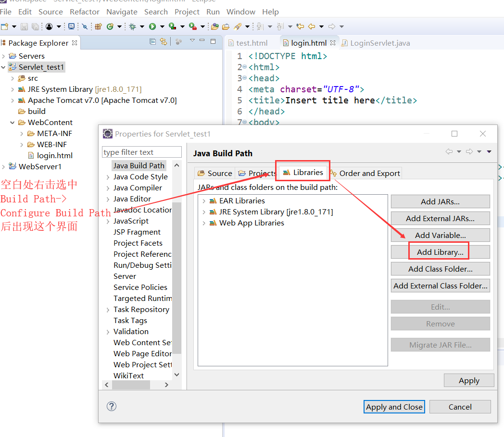Select the Libraries tab
The image size is (504, 437).
(x=303, y=173)
